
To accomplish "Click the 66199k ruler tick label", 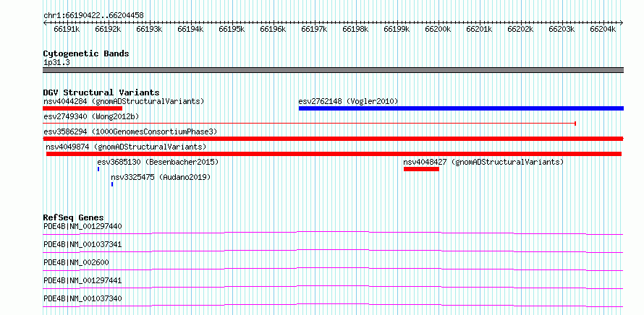I will 397,30.
